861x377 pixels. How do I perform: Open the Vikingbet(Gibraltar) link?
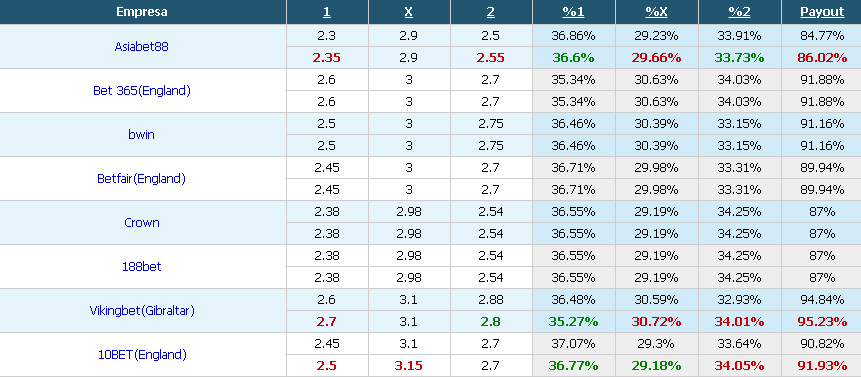[142, 311]
